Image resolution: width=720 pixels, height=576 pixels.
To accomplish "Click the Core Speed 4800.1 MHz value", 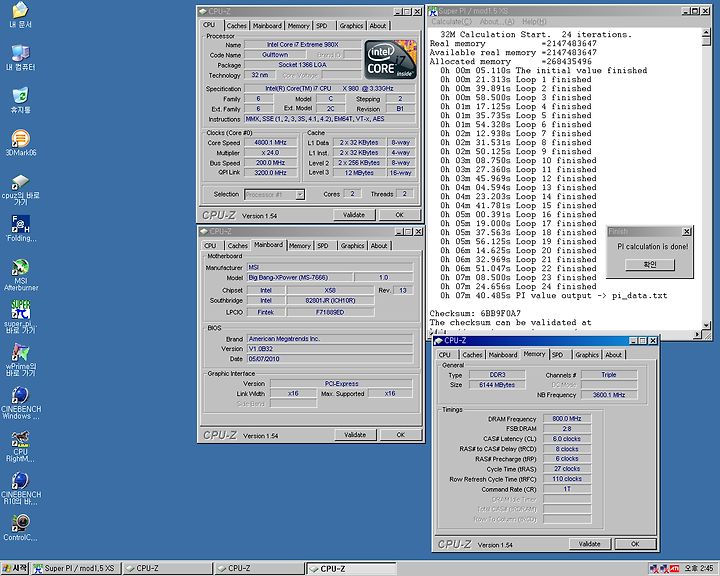I will click(270, 142).
